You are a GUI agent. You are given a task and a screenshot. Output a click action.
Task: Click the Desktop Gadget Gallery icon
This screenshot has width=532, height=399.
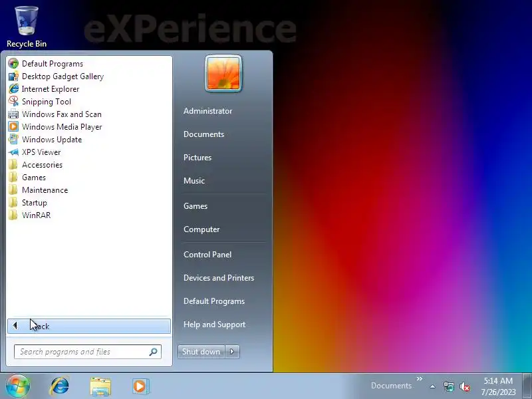pos(13,76)
